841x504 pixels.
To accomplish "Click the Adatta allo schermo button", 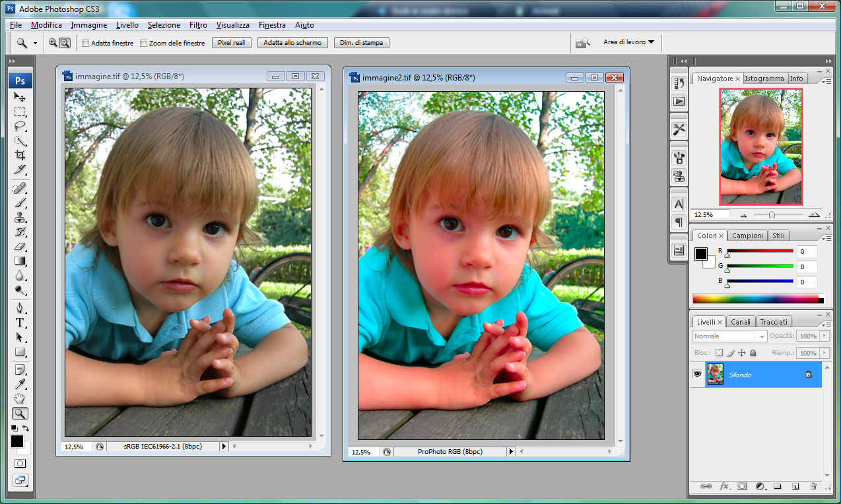I will click(292, 43).
